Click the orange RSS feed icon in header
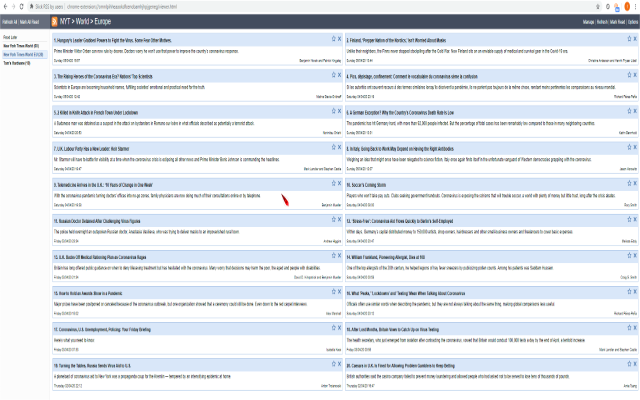Screen dimensions: 640x400 pyautogui.click(x=54, y=22)
